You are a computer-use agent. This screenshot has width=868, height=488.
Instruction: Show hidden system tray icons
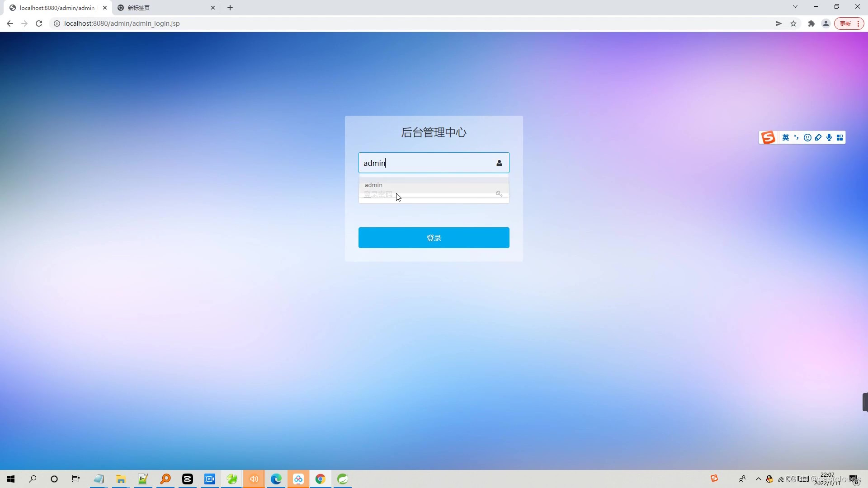pos(759,479)
